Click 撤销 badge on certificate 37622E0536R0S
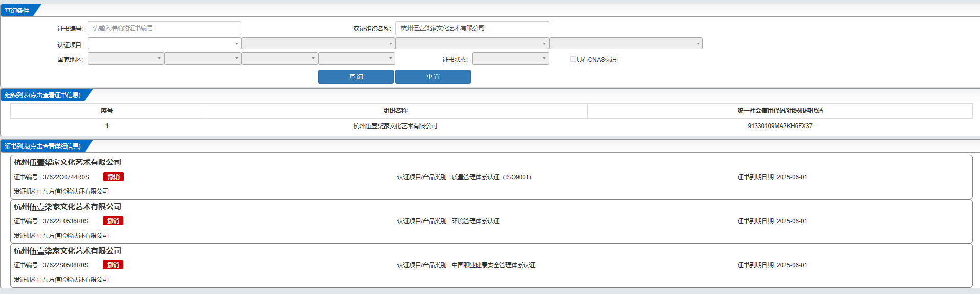Screen dimensions: 980x294 (113, 221)
